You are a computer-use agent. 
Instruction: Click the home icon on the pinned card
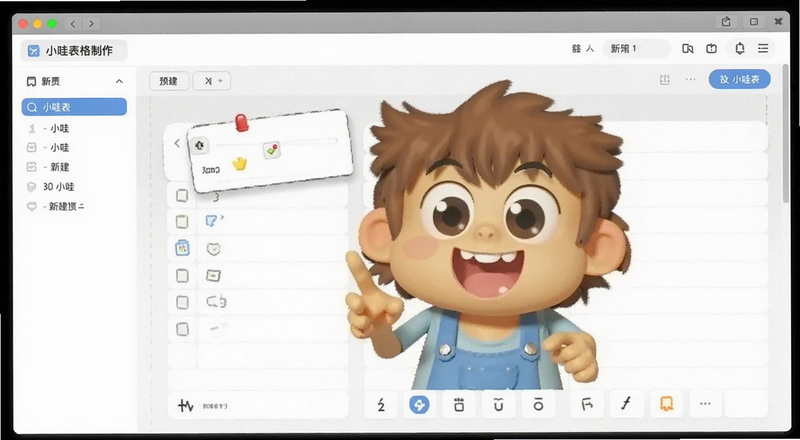pyautogui.click(x=199, y=146)
